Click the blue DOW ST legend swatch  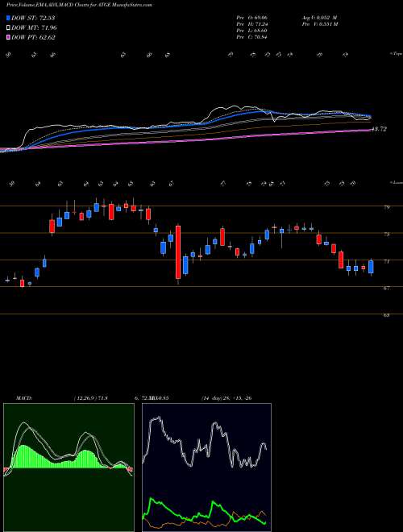[9, 18]
